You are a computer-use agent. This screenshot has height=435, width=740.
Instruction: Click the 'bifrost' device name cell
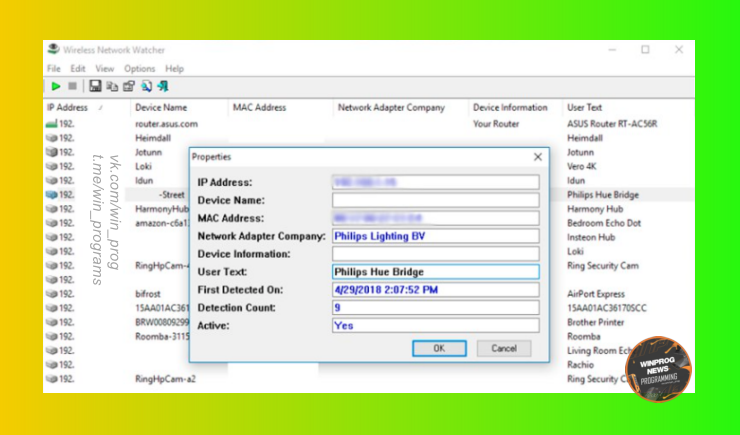(148, 294)
